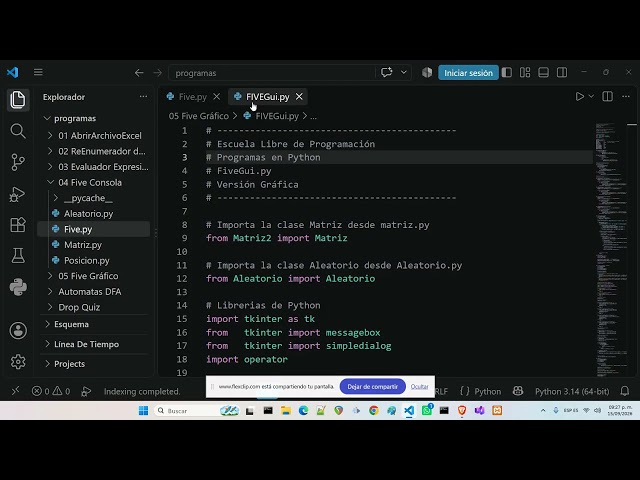
Task: Click the Ocultar link
Action: (x=419, y=387)
